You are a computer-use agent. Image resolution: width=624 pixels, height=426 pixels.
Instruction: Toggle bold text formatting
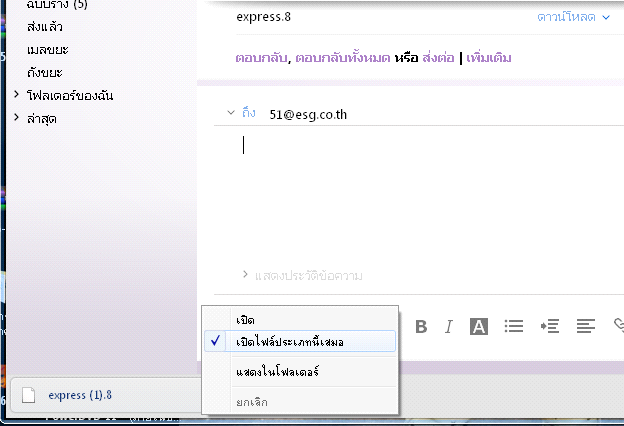421,326
